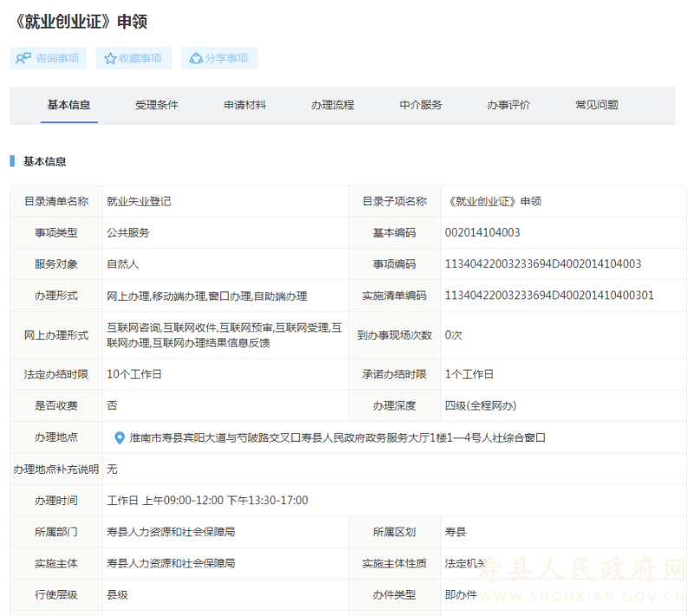Image resolution: width=694 pixels, height=616 pixels.
Task: Click the 实施清单编码 value ending in 400301
Action: [549, 296]
